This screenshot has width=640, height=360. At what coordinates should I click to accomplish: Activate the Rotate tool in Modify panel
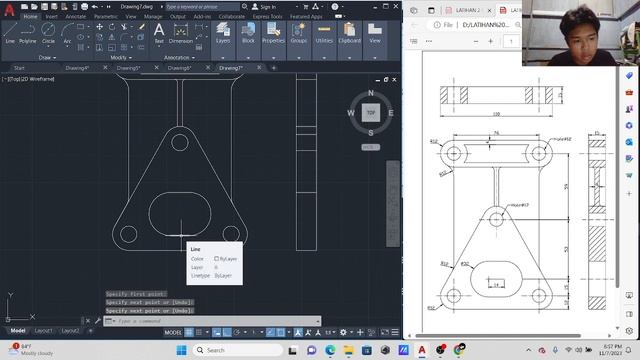point(111,27)
